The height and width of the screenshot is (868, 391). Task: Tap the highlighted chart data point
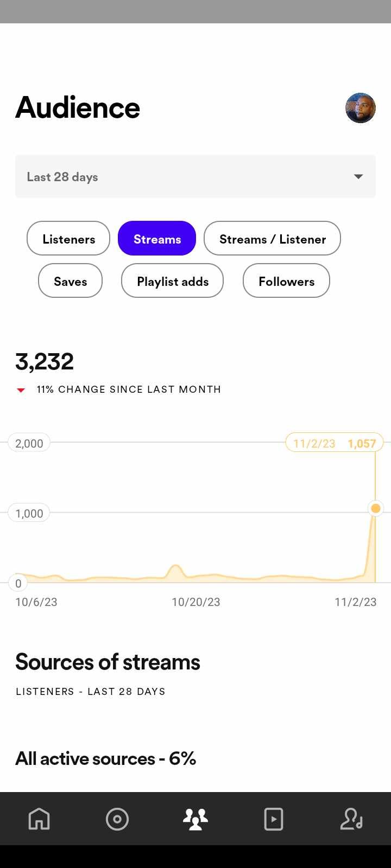point(375,509)
